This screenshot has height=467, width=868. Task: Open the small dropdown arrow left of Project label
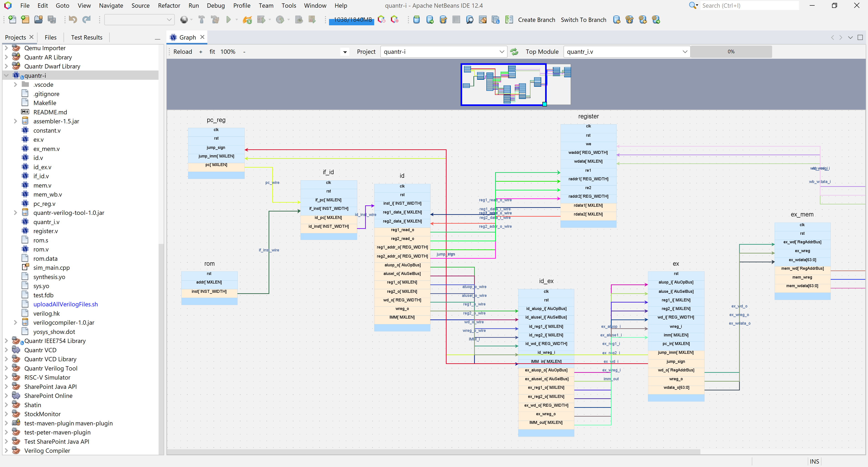point(345,52)
